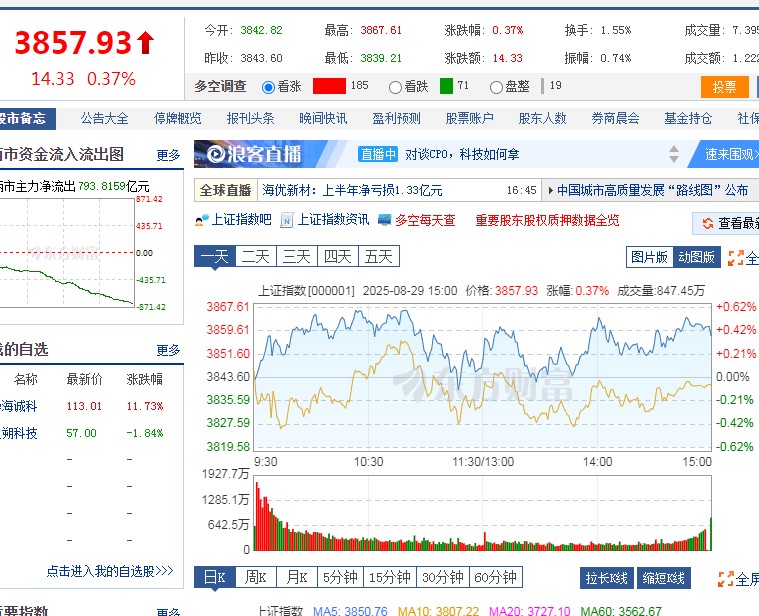Open 股东人数 in navigation bar

click(542, 119)
